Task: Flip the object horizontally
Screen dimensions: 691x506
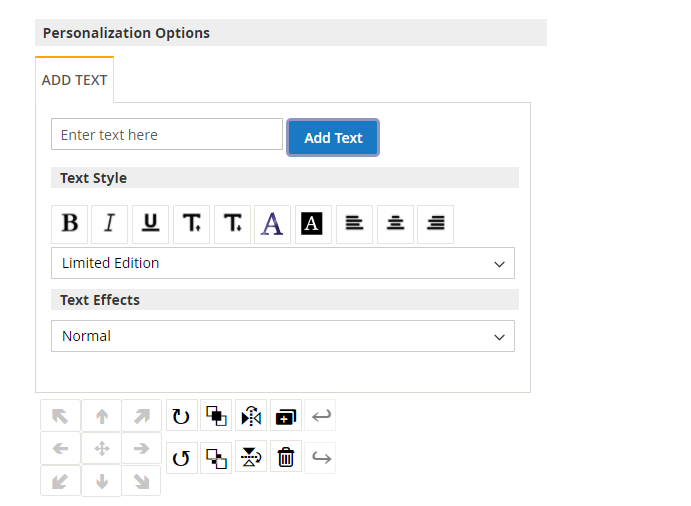Action: 251,416
